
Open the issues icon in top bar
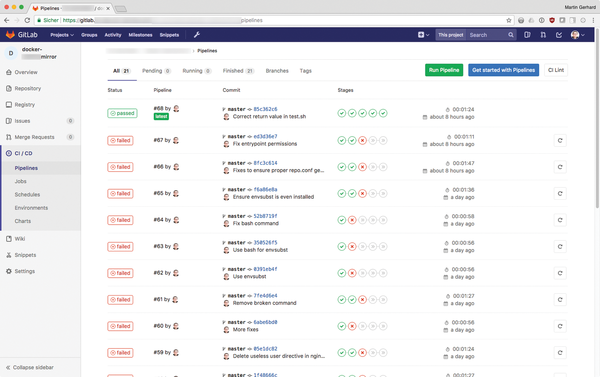pos(527,35)
